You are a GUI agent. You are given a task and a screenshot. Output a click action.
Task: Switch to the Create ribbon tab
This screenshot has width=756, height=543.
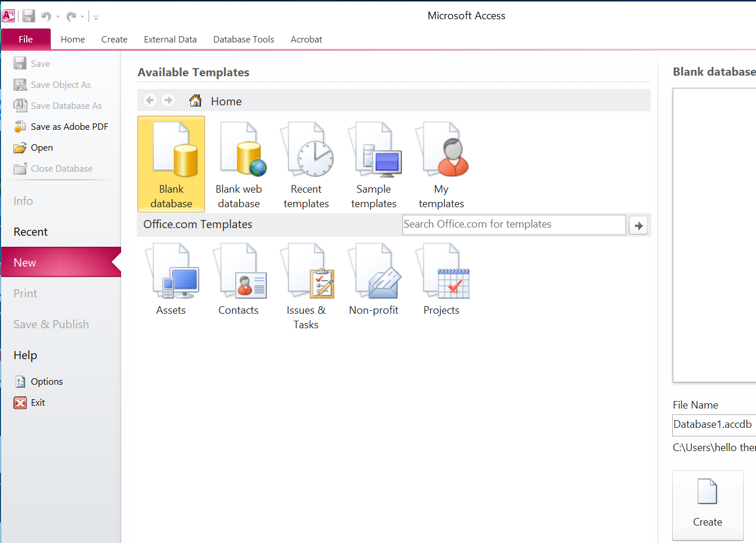click(114, 39)
